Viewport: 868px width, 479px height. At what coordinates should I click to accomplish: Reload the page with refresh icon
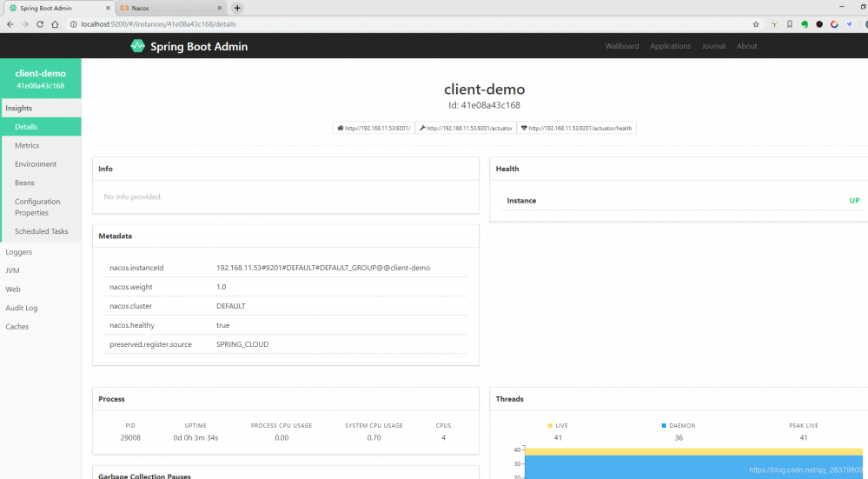pos(40,24)
